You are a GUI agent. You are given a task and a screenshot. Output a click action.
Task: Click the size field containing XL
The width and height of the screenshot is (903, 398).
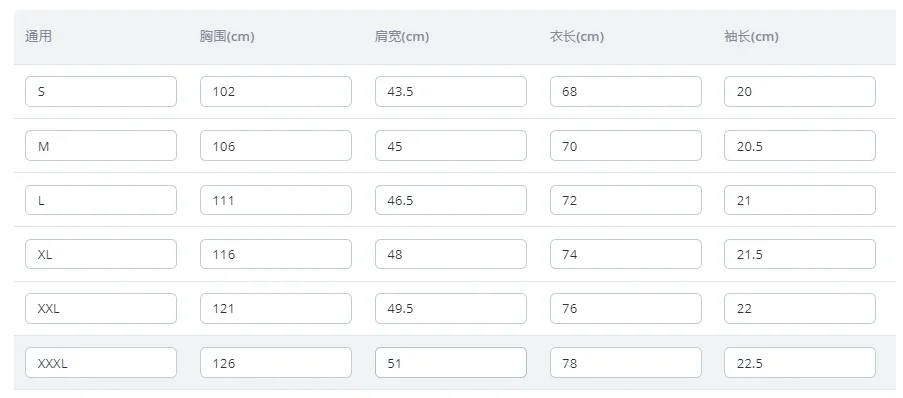coord(101,254)
